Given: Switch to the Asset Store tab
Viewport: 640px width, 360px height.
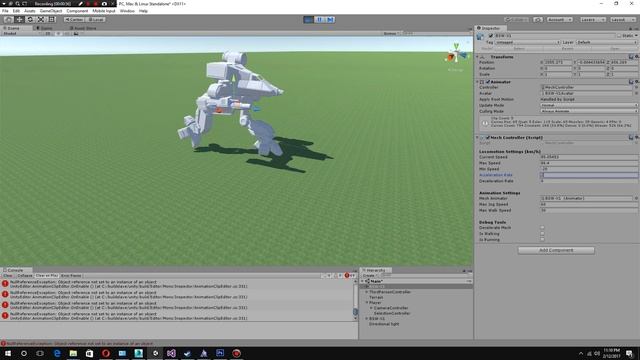Looking at the screenshot, I should [83, 28].
